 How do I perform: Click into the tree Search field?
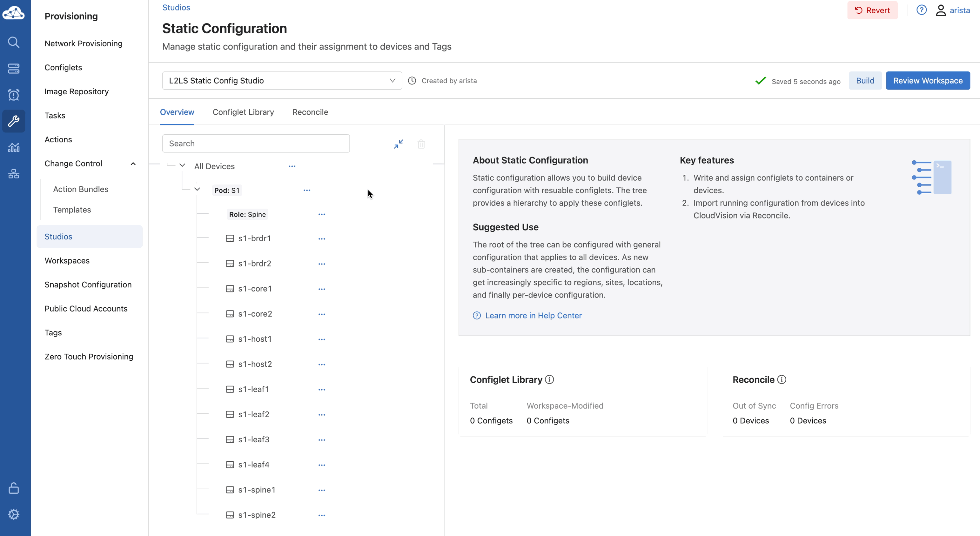[x=256, y=144]
